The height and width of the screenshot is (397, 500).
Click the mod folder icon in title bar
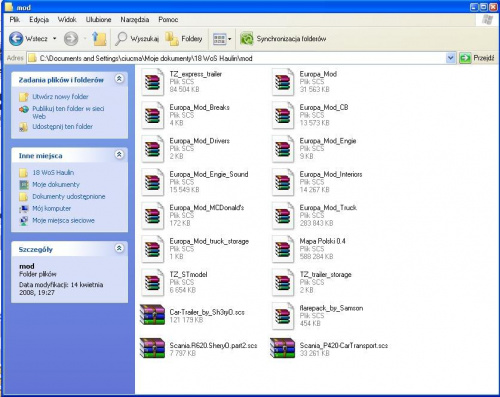[x=9, y=7]
